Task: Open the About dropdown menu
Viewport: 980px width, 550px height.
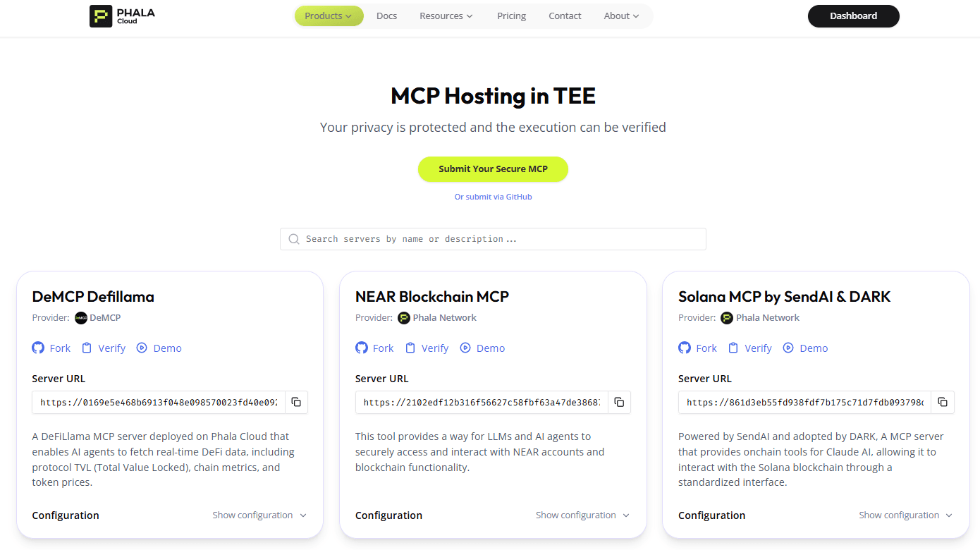Action: (621, 16)
